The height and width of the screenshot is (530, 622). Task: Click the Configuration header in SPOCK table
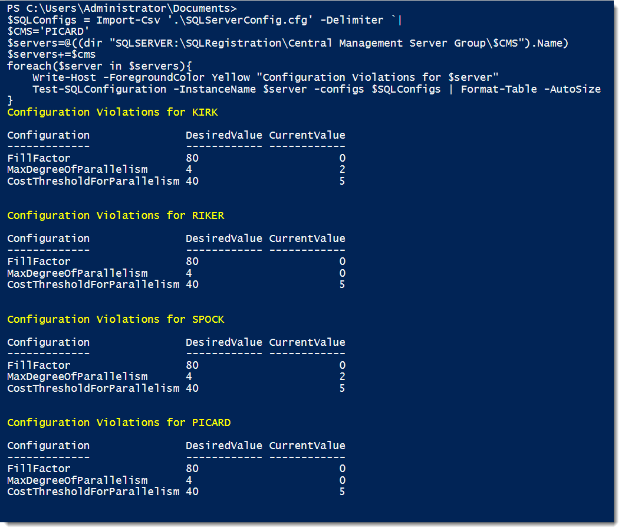pyautogui.click(x=48, y=343)
